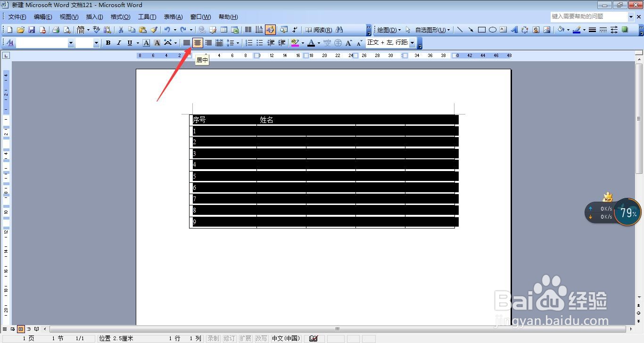This screenshot has width=644, height=343.
Task: Open the 插入(I) menu
Action: click(x=94, y=17)
